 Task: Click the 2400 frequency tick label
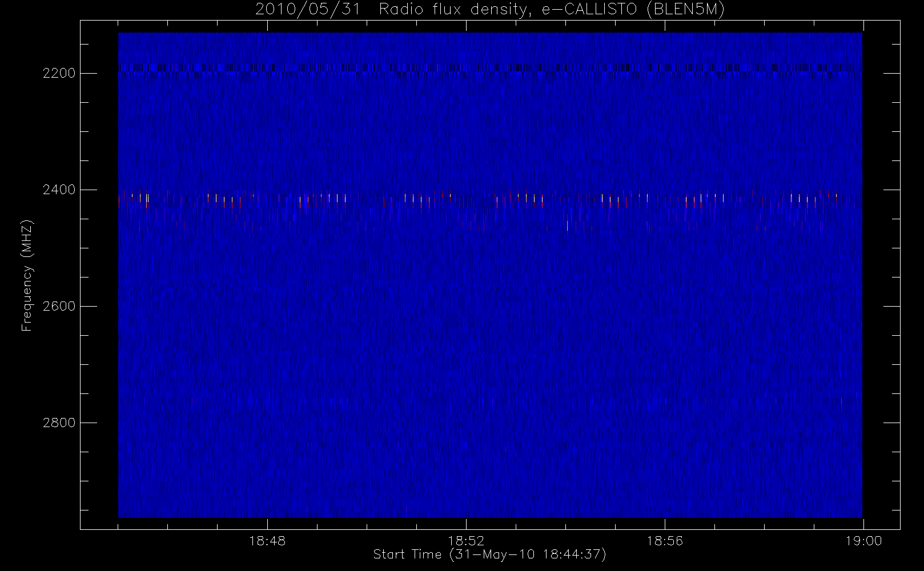pos(59,190)
